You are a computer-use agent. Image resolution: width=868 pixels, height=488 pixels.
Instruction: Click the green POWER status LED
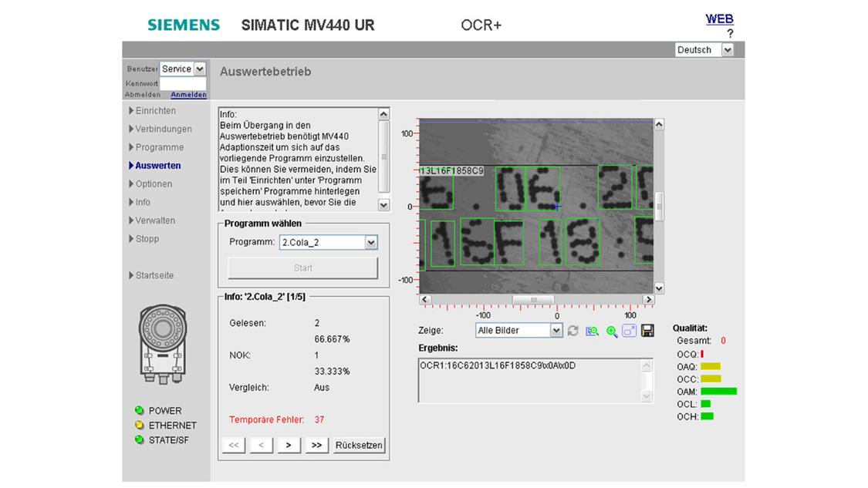coord(139,410)
